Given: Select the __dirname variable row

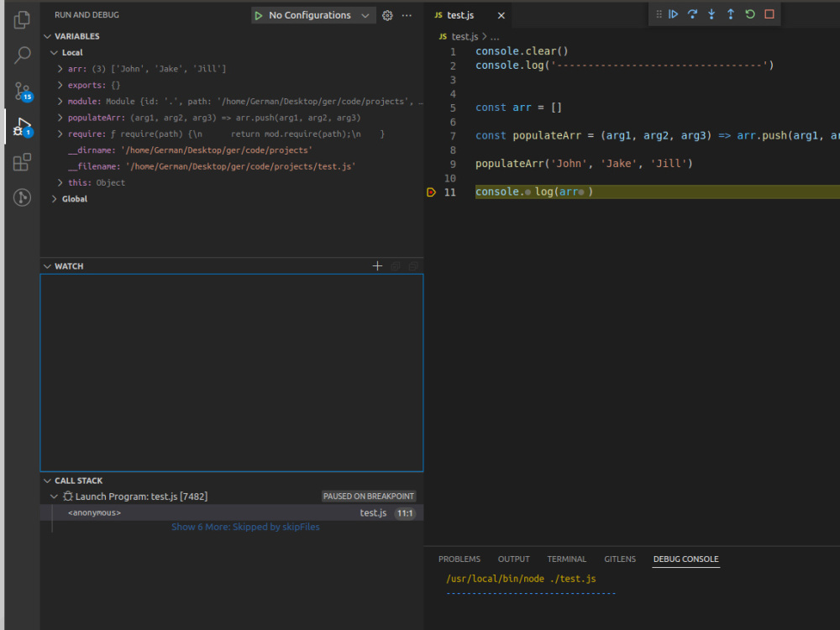Looking at the screenshot, I should coord(232,150).
